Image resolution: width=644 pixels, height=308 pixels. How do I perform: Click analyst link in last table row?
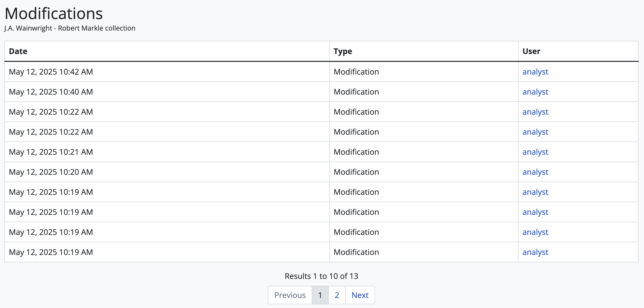[x=535, y=252]
